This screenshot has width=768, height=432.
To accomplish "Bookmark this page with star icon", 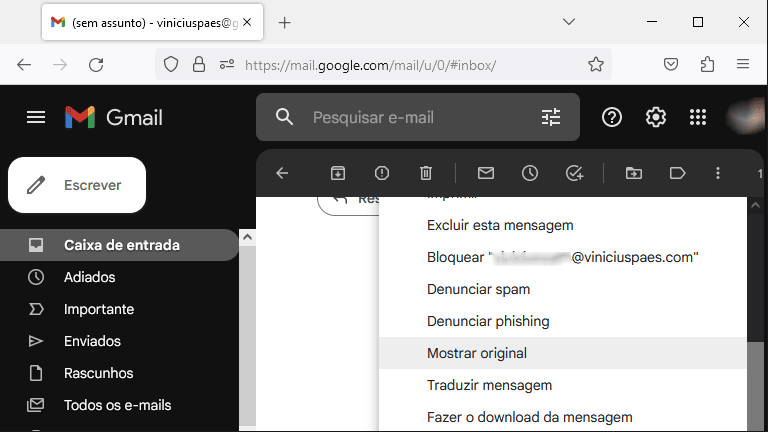I will tap(596, 64).
